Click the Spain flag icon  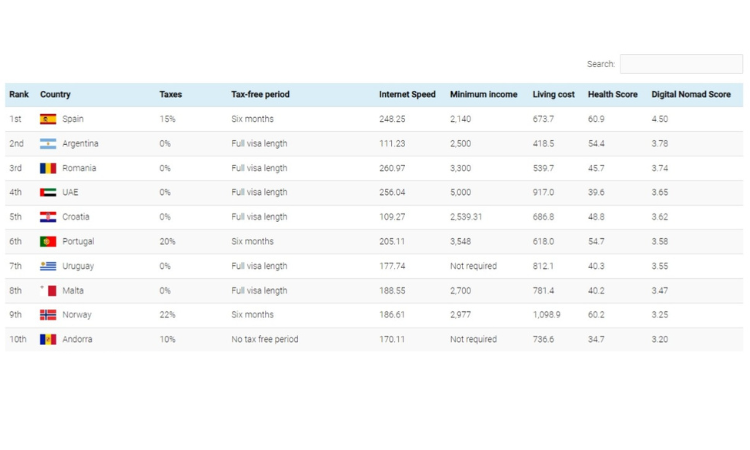coord(48,119)
